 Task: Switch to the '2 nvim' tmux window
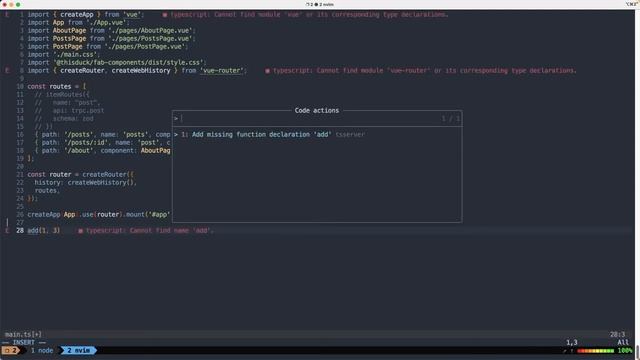coord(78,350)
